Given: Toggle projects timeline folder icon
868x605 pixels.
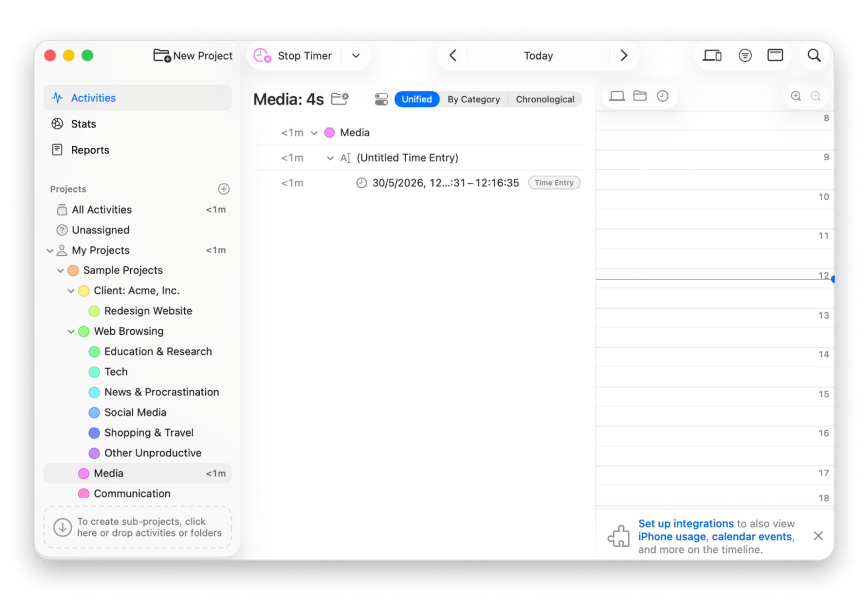Looking at the screenshot, I should coord(640,96).
